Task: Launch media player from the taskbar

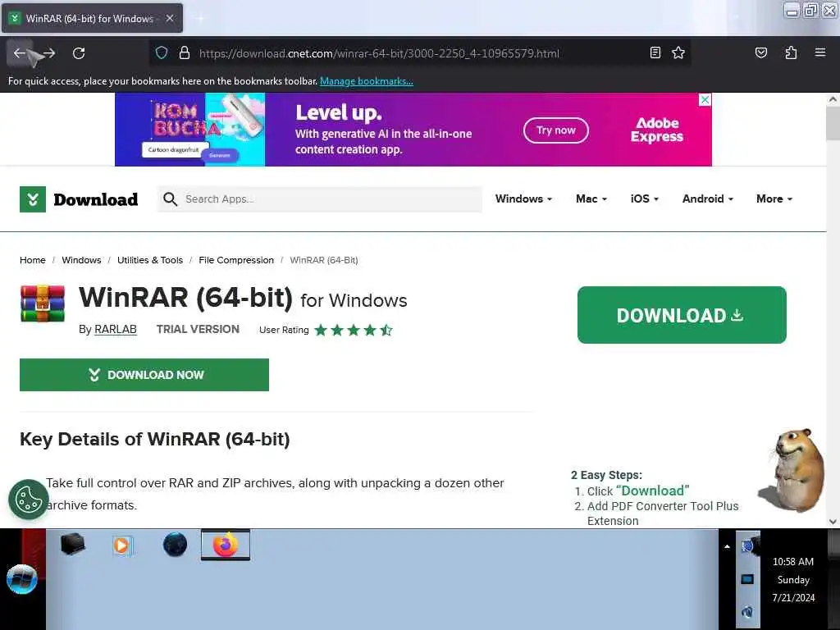Action: [x=122, y=546]
